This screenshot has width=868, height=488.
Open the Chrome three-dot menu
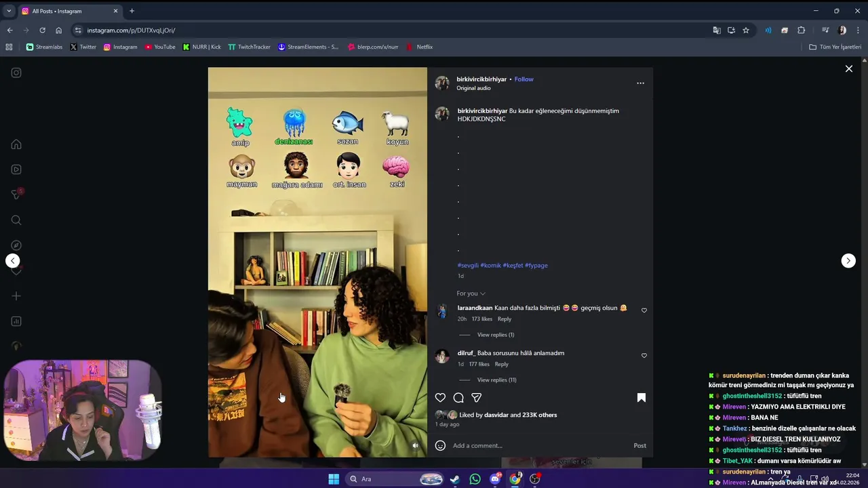(858, 30)
